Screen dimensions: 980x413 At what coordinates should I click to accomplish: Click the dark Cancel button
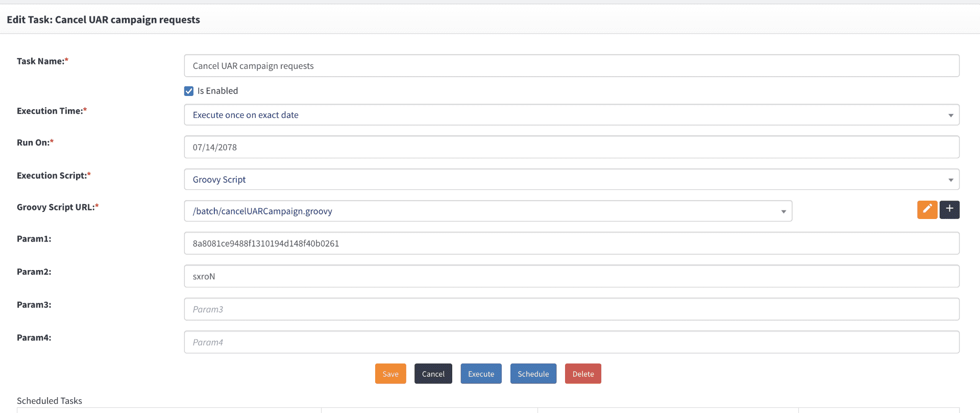433,374
